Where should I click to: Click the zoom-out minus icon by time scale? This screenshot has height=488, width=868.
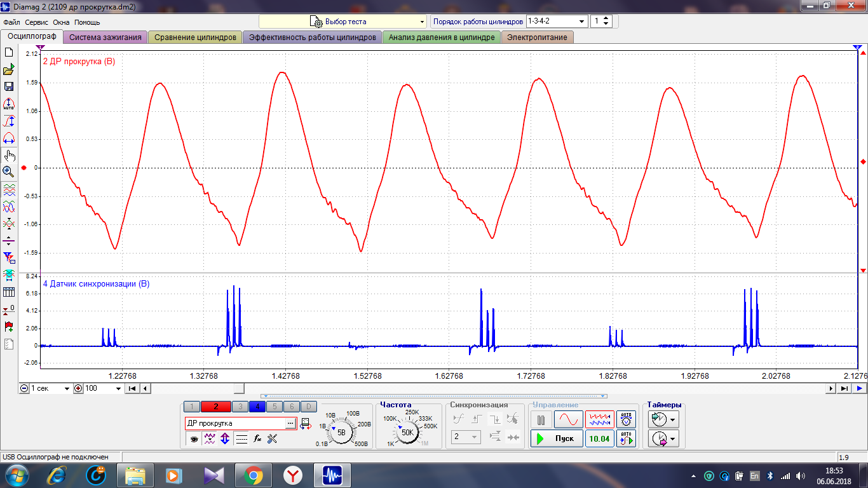24,388
